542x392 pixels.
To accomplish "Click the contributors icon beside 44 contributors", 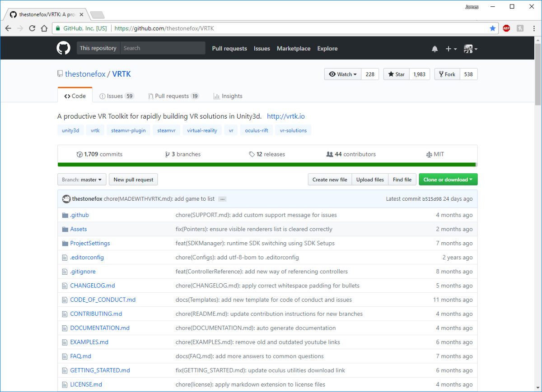I will coord(331,154).
